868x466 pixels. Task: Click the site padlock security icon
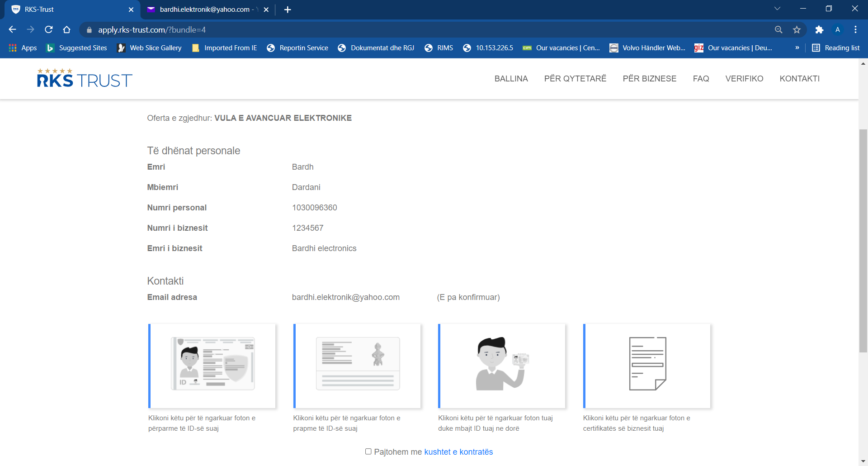click(x=89, y=30)
